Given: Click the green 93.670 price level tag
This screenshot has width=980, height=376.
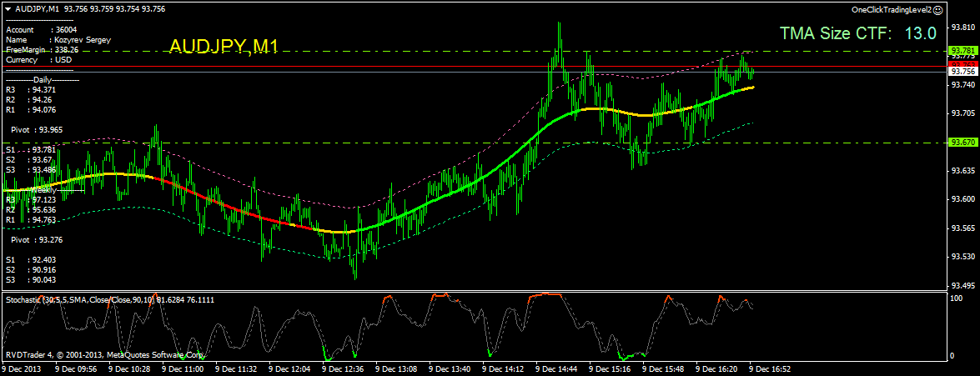Looking at the screenshot, I should point(962,143).
